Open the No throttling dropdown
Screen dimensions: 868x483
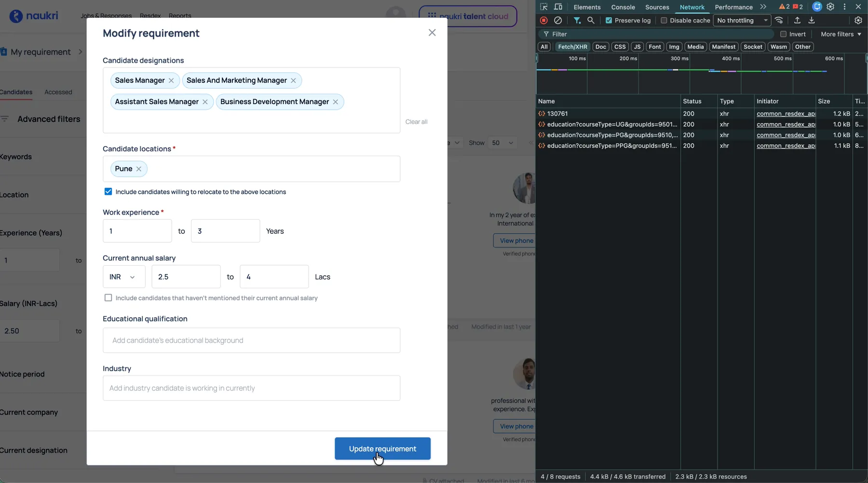[x=742, y=20]
